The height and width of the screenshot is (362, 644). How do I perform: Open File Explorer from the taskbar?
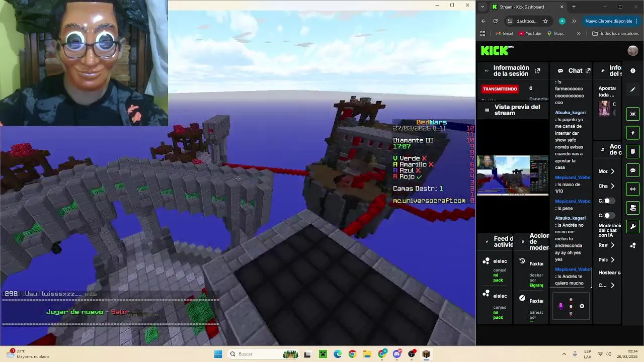(367, 354)
